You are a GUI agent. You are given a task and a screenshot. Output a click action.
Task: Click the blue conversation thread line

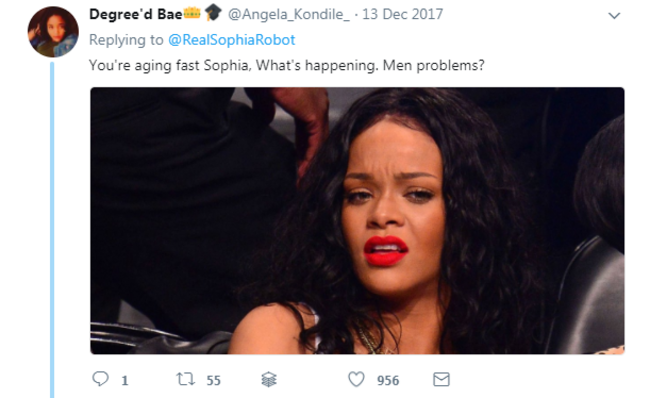(x=52, y=230)
